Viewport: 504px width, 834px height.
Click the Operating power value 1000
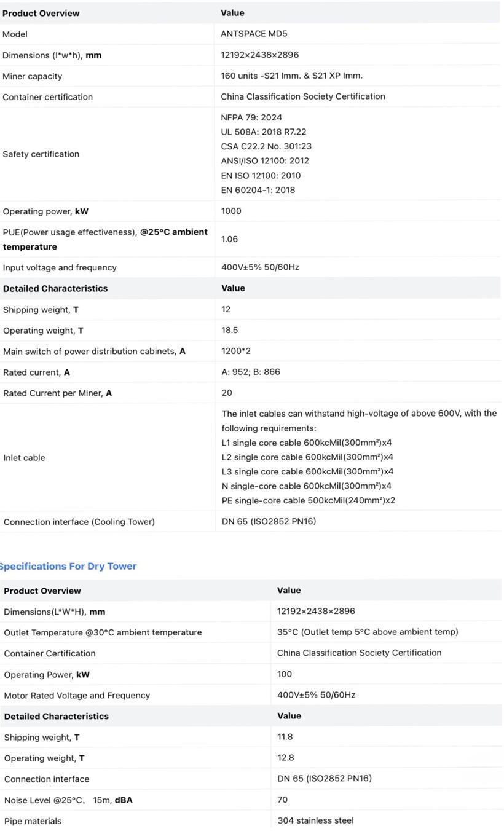231,211
